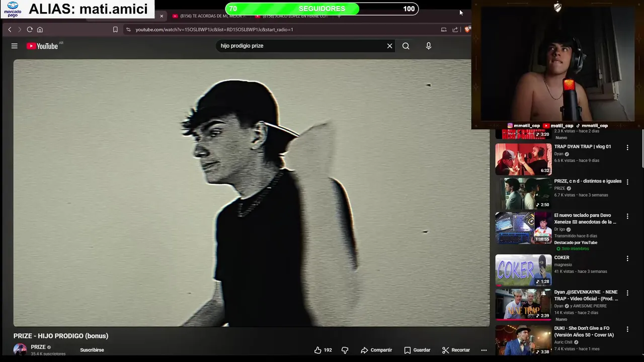The height and width of the screenshot is (362, 644).
Task: Open distintos e iguales video thumbnail
Action: [x=523, y=194]
